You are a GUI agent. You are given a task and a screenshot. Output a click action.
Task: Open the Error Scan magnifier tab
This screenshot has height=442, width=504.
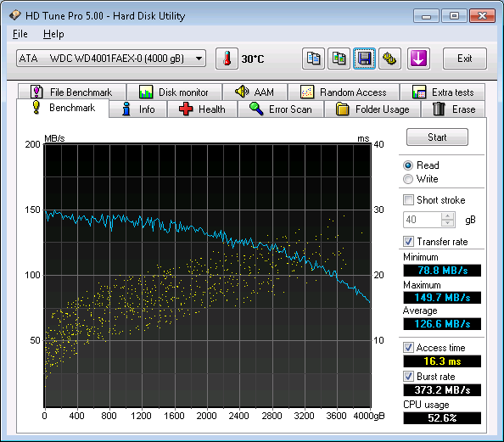click(x=281, y=109)
